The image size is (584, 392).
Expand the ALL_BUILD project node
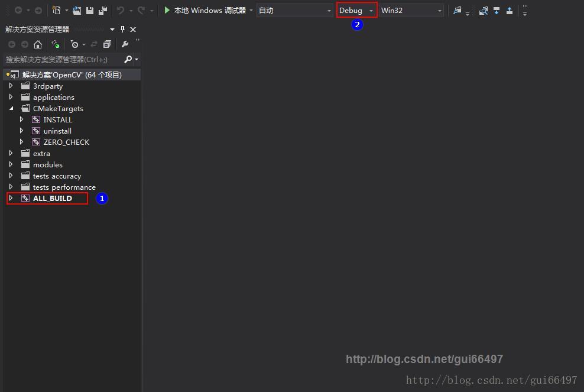tap(11, 198)
